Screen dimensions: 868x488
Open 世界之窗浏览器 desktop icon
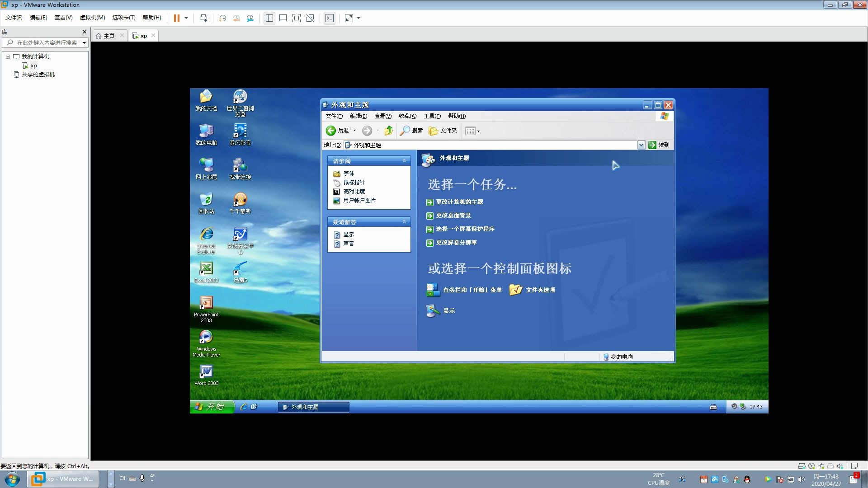240,103
